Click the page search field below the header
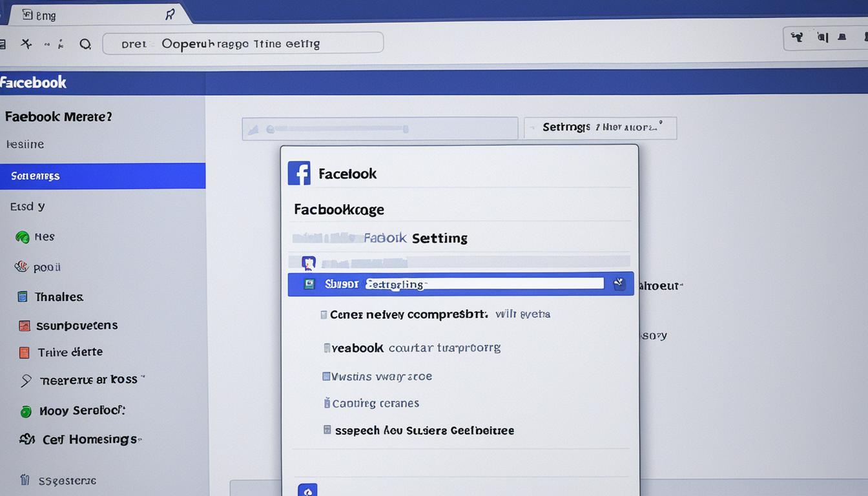 (380, 129)
